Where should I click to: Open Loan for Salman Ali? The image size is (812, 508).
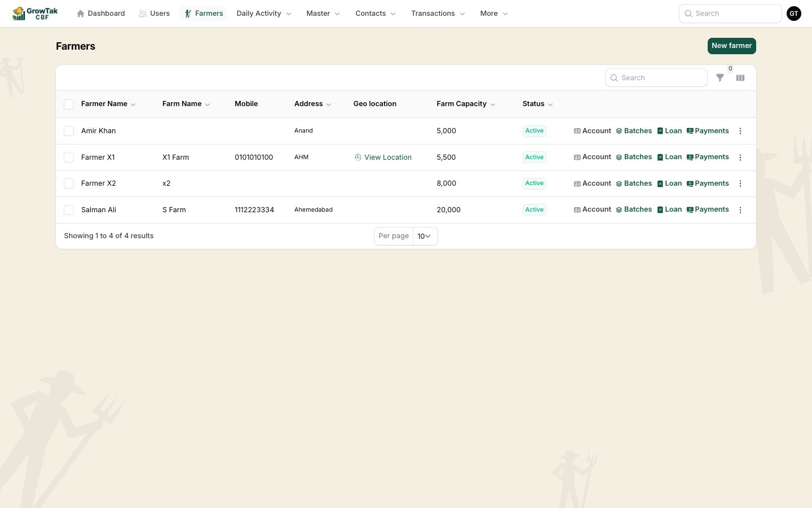(669, 209)
